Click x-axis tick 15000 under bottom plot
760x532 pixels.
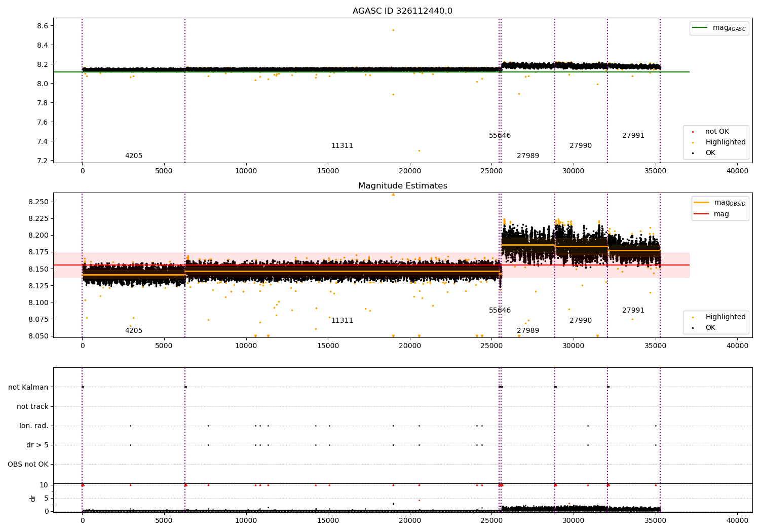click(x=328, y=520)
